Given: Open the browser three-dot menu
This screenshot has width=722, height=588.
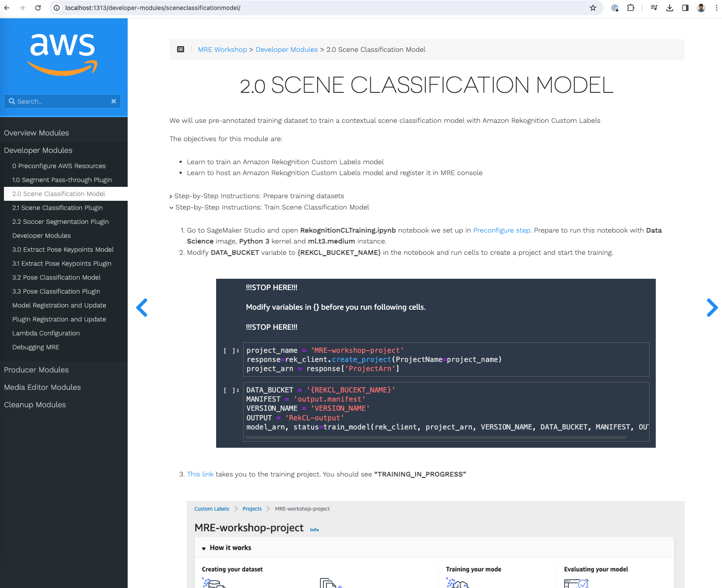Looking at the screenshot, I should coord(716,8).
